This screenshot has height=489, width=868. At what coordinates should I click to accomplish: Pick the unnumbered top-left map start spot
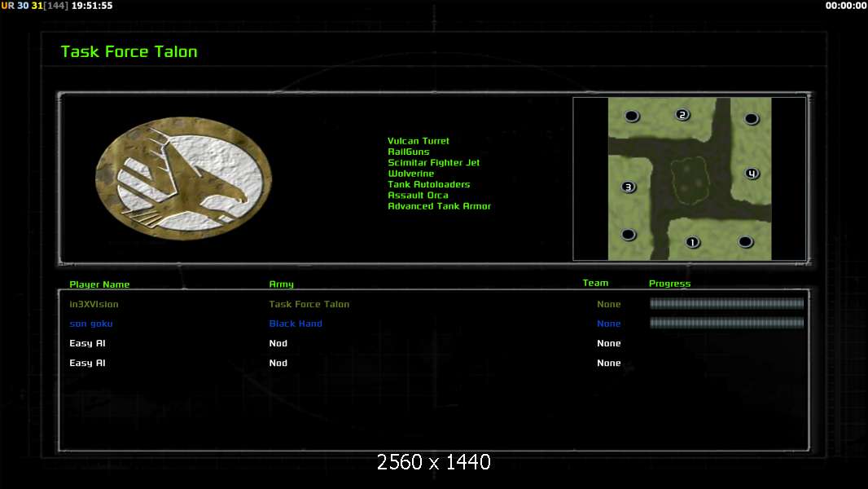coord(632,116)
